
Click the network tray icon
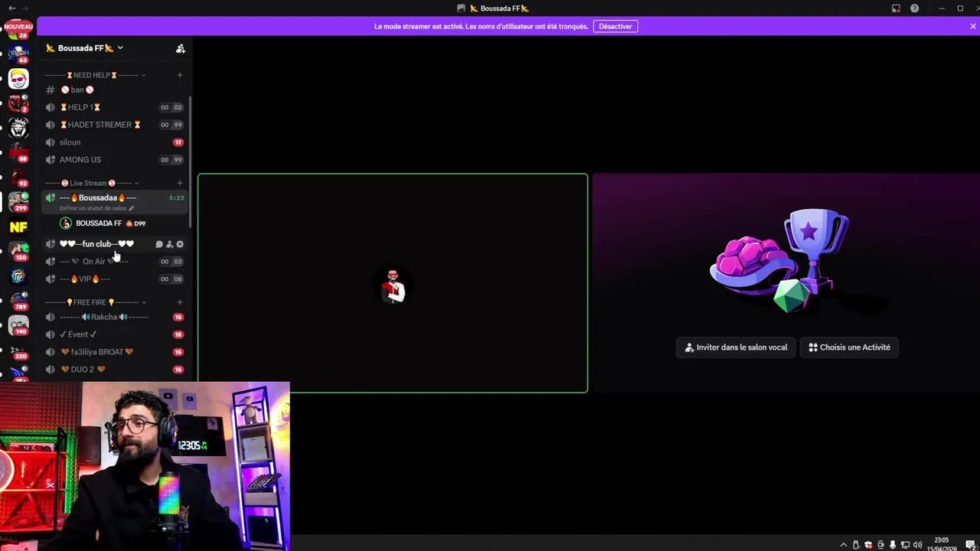pos(905,545)
